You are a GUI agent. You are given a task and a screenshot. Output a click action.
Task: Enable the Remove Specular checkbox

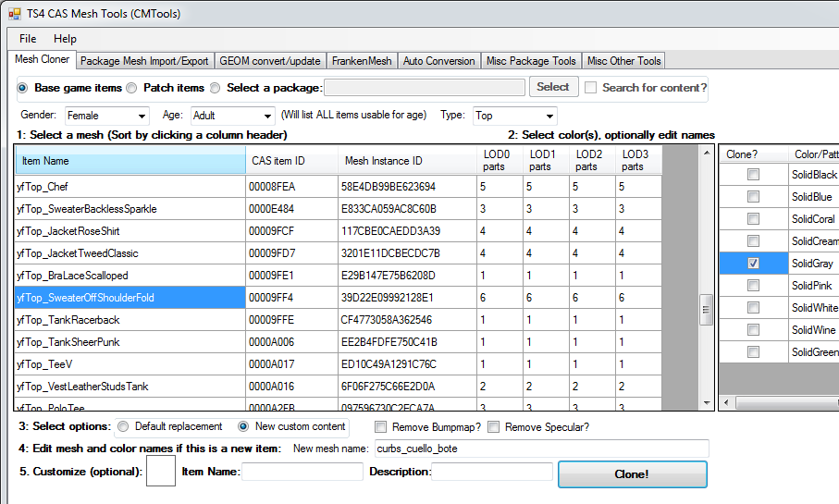pos(494,427)
